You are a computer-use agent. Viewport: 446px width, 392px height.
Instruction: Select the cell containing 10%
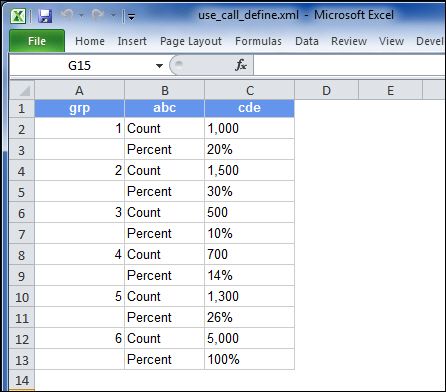click(249, 233)
